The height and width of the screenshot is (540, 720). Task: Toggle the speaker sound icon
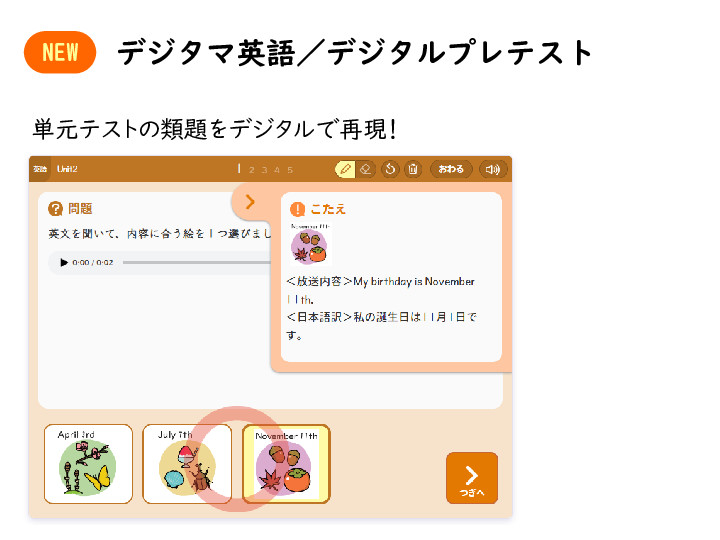(x=493, y=169)
